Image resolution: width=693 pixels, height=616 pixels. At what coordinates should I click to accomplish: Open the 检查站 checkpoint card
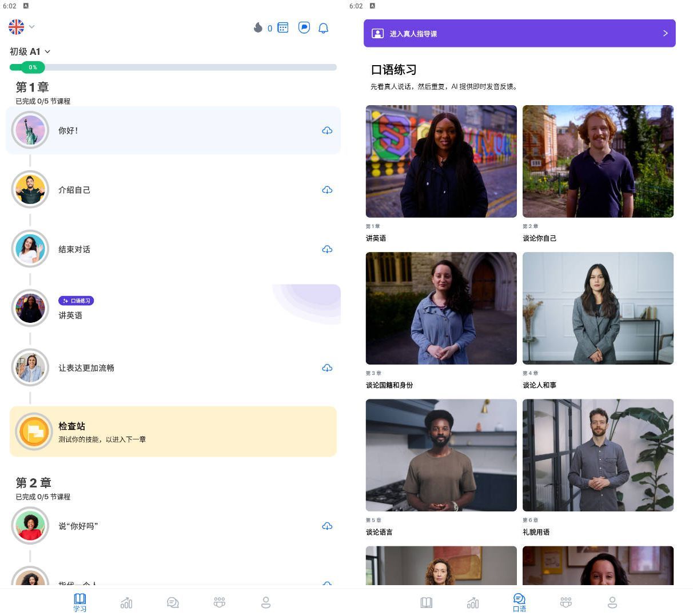point(173,431)
